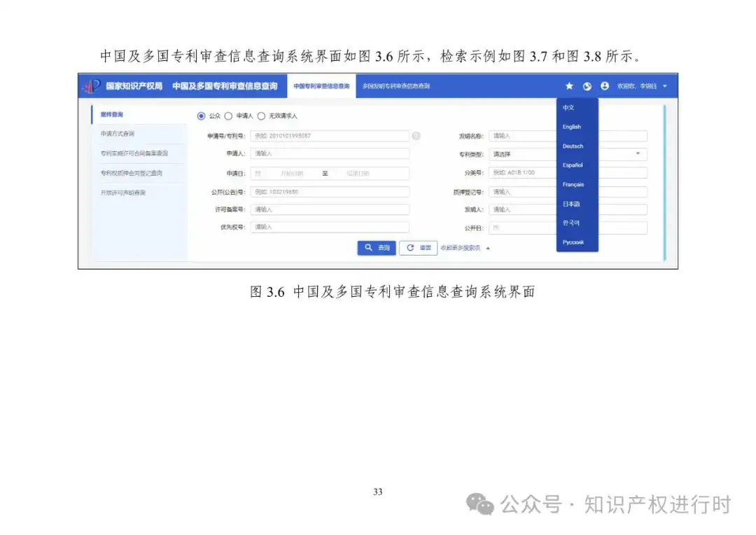Select the 公众 radio button

click(201, 116)
